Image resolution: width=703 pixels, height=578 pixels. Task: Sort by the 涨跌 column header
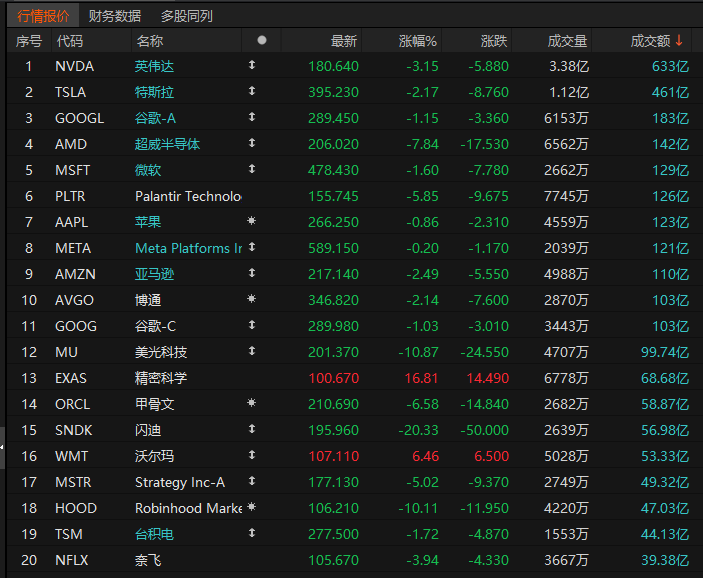tap(494, 41)
